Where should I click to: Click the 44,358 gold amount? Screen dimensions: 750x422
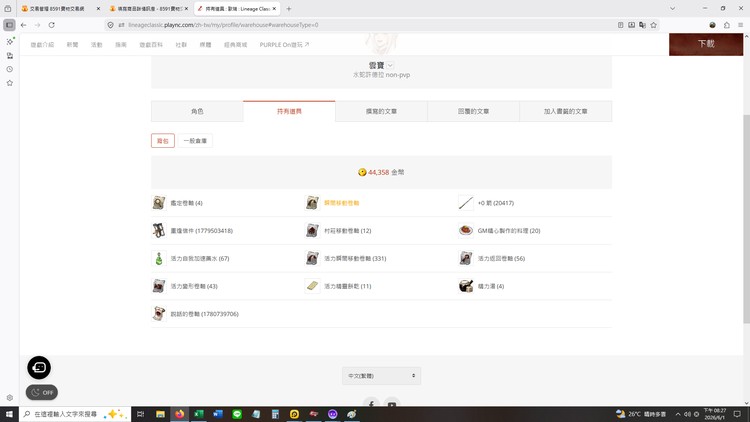378,172
